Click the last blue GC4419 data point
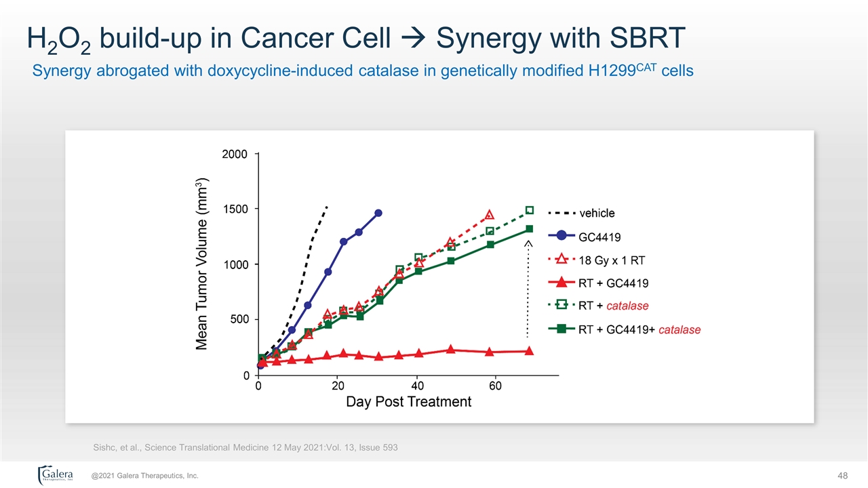868x488 pixels. (x=378, y=213)
